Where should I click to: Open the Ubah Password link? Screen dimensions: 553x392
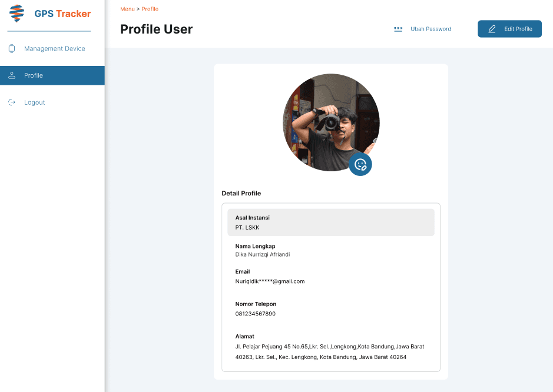[431, 29]
